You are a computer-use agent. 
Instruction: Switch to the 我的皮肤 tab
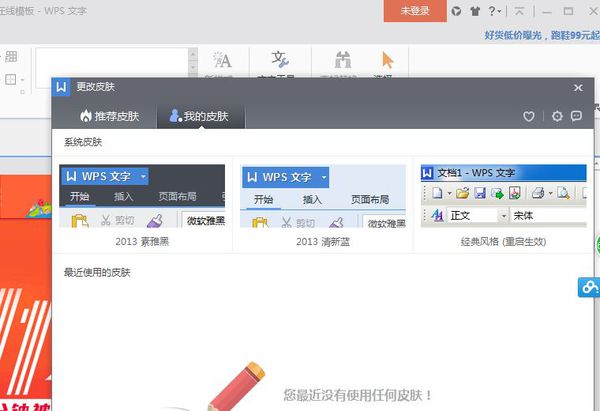200,116
